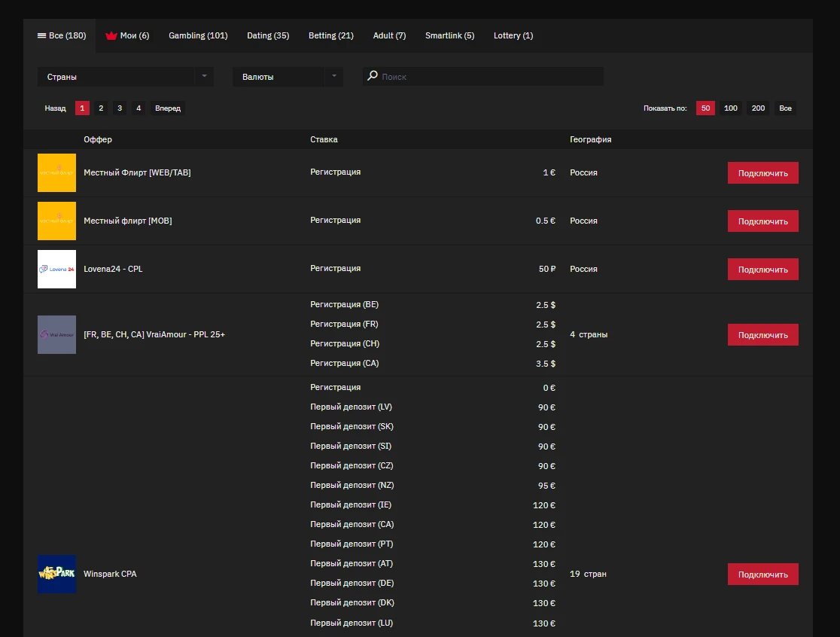Screen dimensions: 840x637
Task: Go to page 3 of offers
Action: pyautogui.click(x=120, y=108)
